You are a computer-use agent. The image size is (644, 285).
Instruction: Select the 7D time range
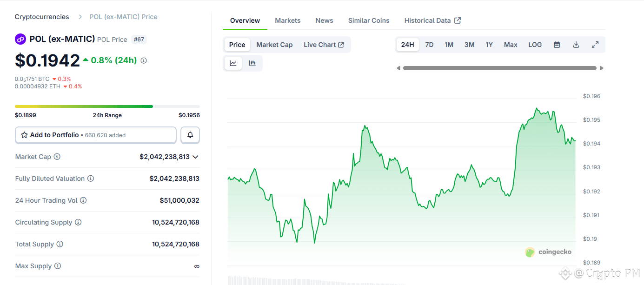coord(429,45)
